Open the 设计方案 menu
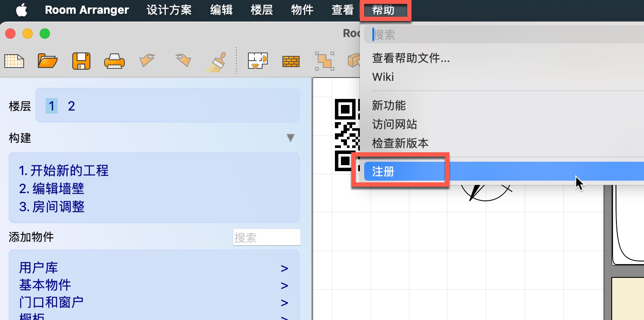644x320 pixels. click(169, 10)
